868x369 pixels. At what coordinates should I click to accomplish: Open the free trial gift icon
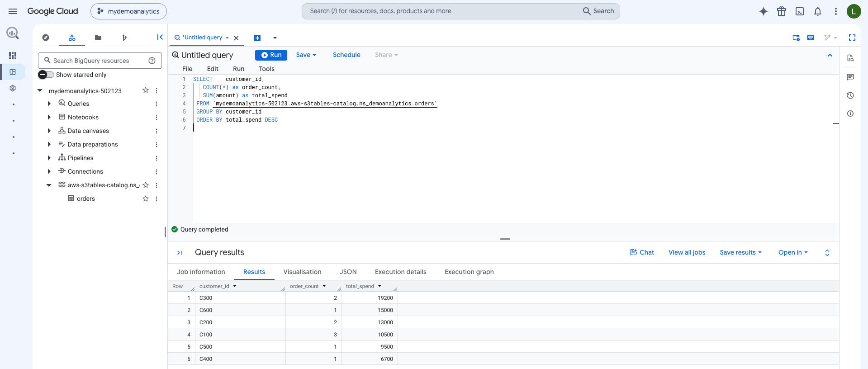click(782, 11)
